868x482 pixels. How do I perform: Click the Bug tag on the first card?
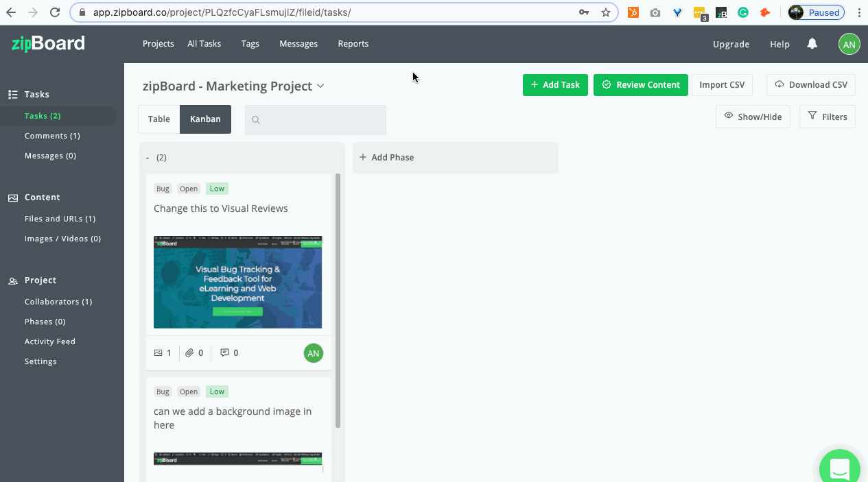click(x=163, y=189)
